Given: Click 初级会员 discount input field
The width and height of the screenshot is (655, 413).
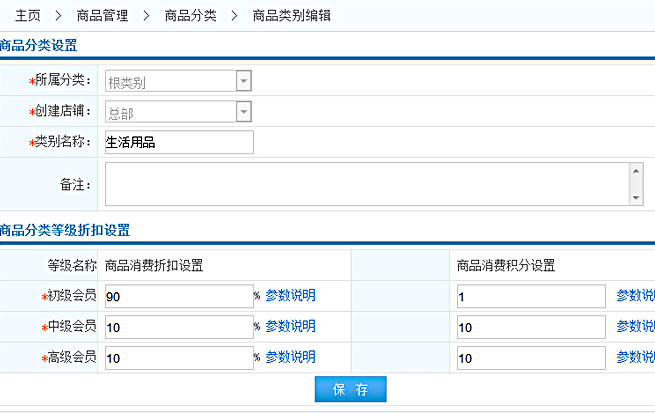Looking at the screenshot, I should pyautogui.click(x=178, y=297).
